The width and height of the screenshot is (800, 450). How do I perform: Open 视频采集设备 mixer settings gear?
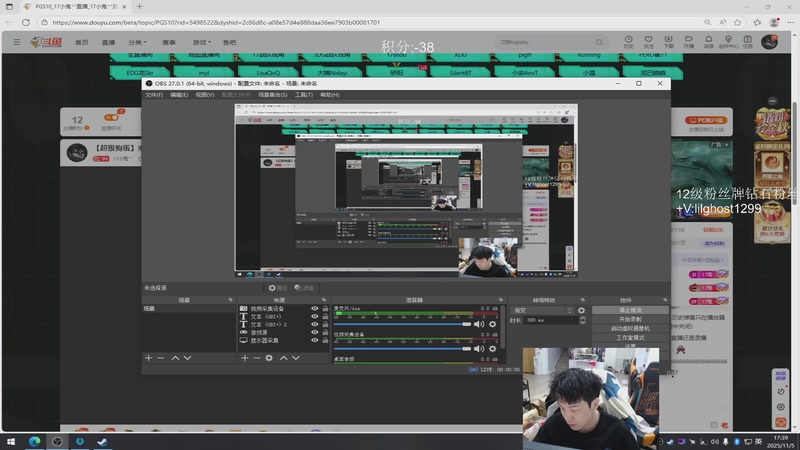492,348
